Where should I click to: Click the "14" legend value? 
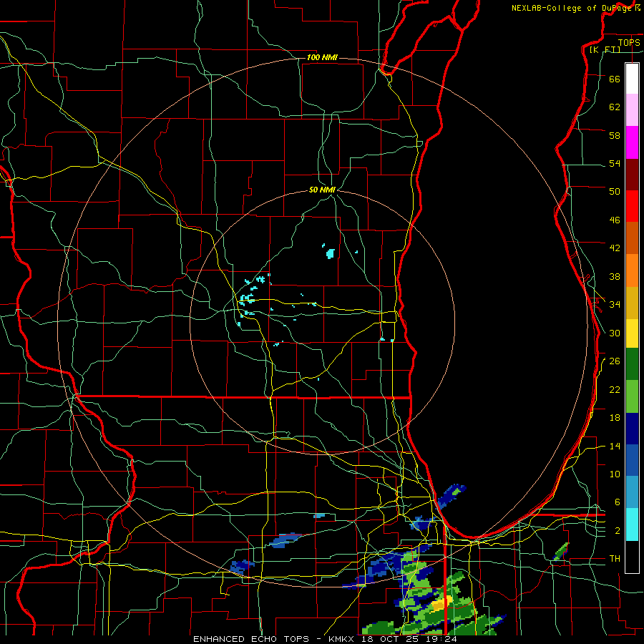coord(615,446)
